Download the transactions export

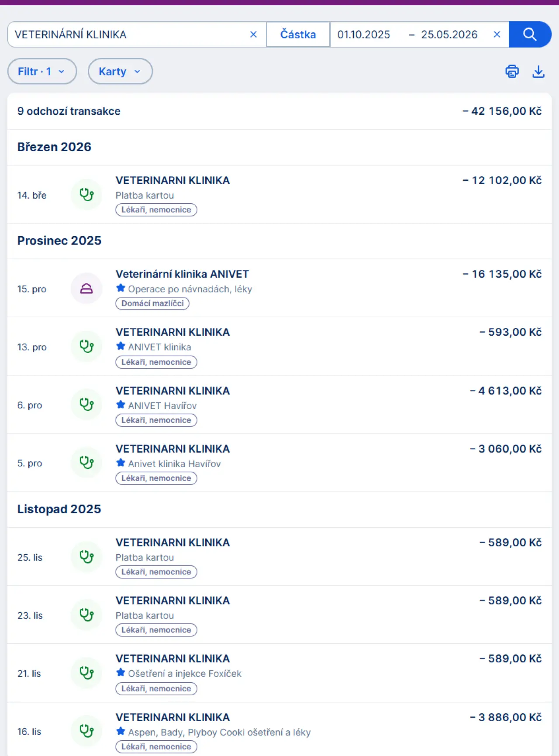tap(538, 71)
